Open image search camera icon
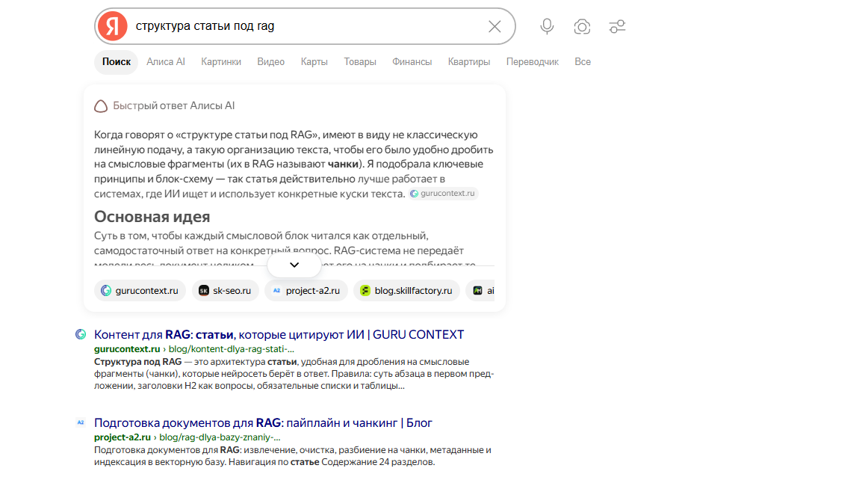 (582, 27)
